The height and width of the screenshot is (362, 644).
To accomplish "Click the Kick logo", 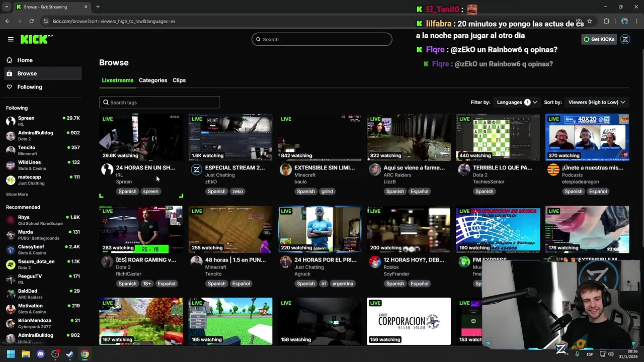I will (37, 39).
